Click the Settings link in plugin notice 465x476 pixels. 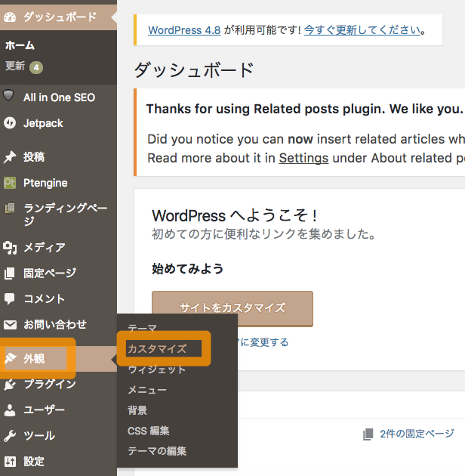[x=303, y=158]
